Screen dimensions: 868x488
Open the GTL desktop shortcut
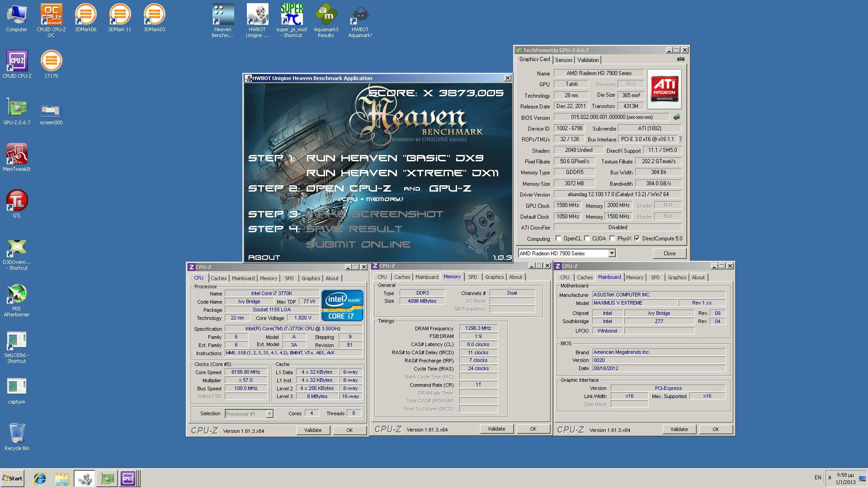pos(17,204)
